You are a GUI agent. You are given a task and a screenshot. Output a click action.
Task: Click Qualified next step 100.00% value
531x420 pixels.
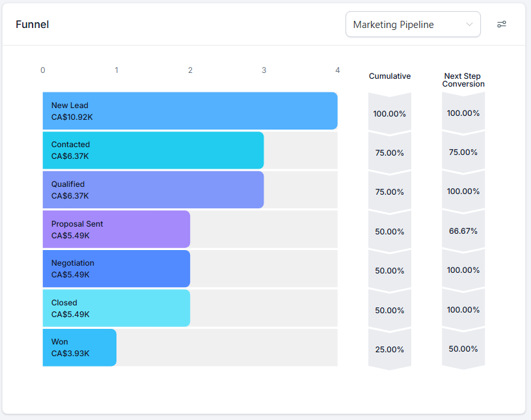tap(463, 191)
